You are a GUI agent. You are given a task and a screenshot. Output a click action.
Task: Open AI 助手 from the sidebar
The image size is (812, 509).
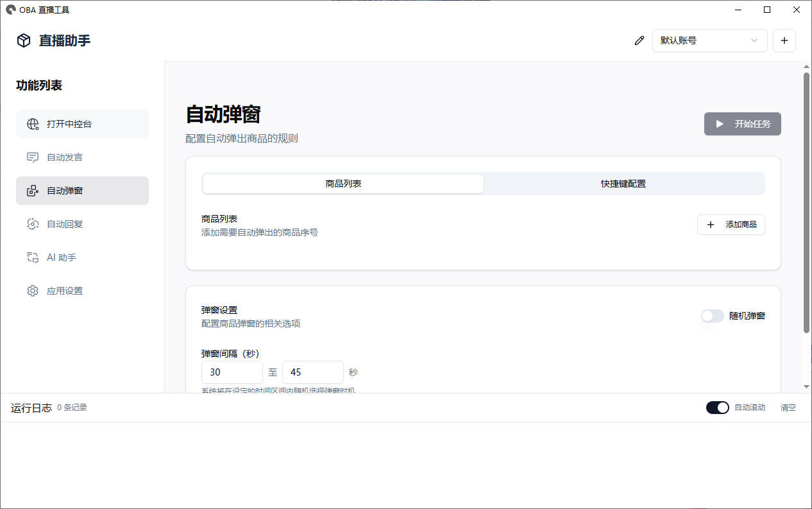[x=82, y=257]
